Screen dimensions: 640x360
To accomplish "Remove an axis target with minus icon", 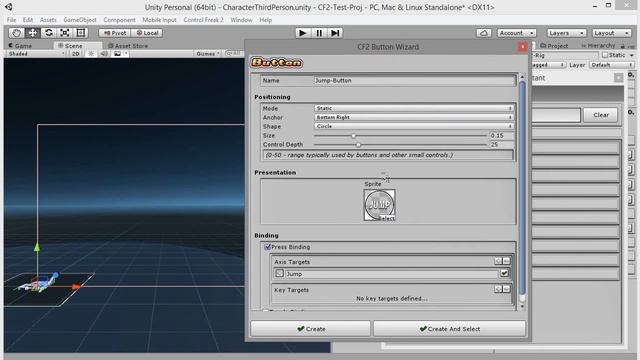I will point(506,261).
